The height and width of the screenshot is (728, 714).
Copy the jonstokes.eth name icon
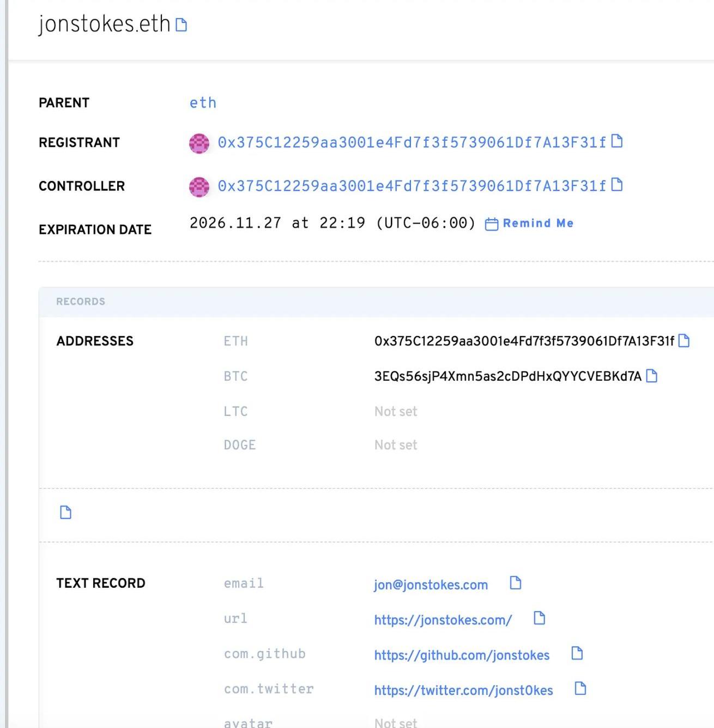coord(181,25)
